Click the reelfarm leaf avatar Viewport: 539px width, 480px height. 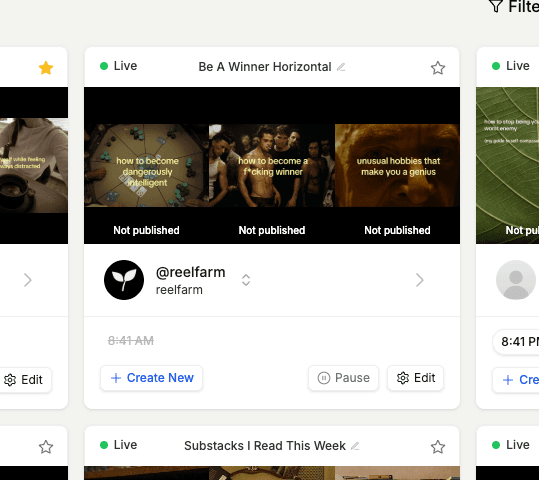(124, 280)
